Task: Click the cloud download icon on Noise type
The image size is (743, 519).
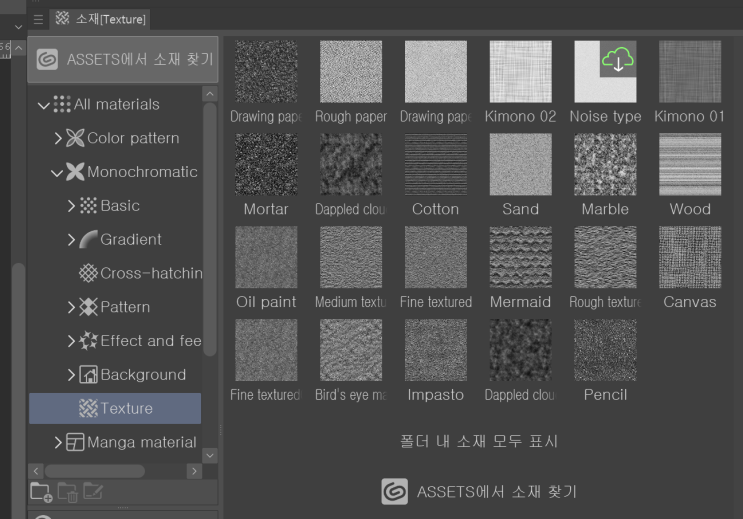Action: [x=618, y=61]
